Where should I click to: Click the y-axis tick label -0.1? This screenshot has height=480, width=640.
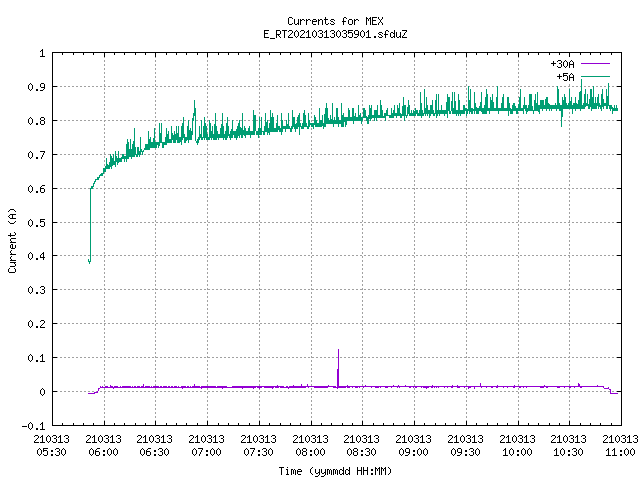[33, 426]
